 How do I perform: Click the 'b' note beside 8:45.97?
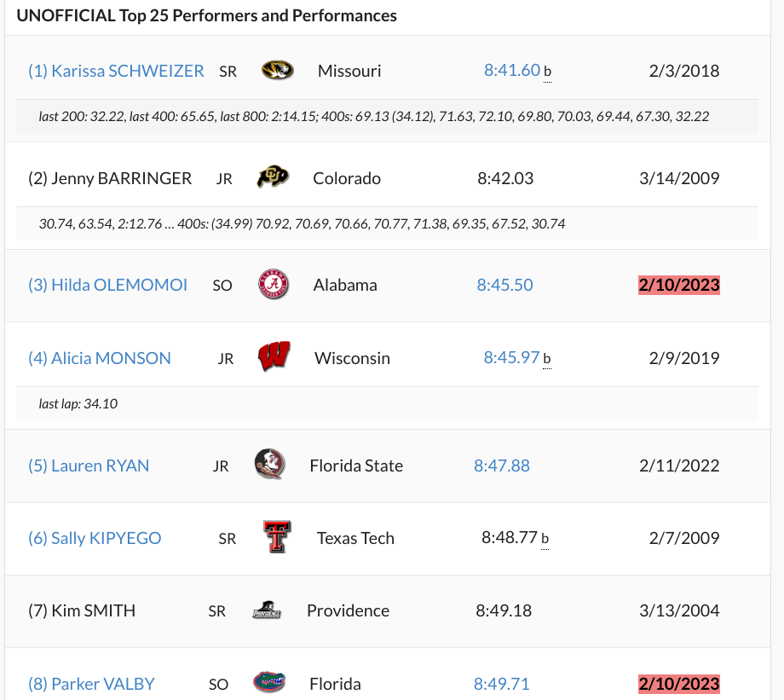point(547,359)
